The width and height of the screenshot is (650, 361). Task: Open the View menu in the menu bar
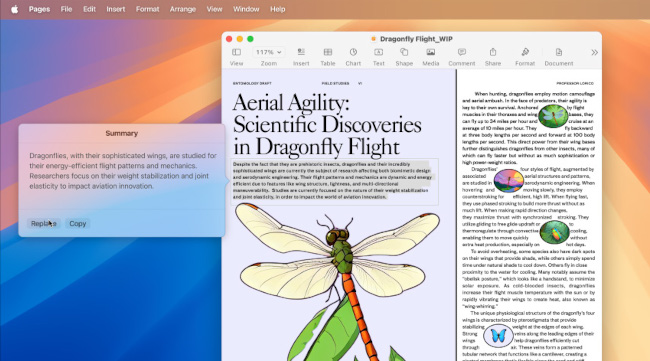[x=214, y=9]
